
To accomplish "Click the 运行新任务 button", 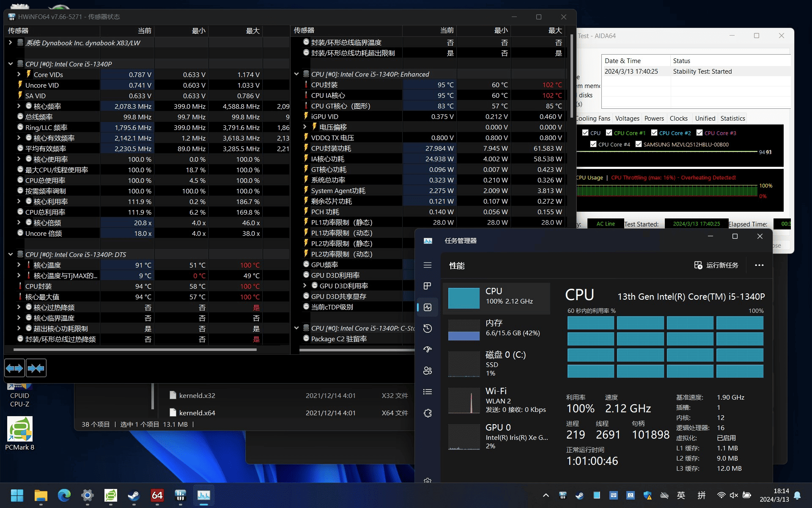I will coord(716,265).
